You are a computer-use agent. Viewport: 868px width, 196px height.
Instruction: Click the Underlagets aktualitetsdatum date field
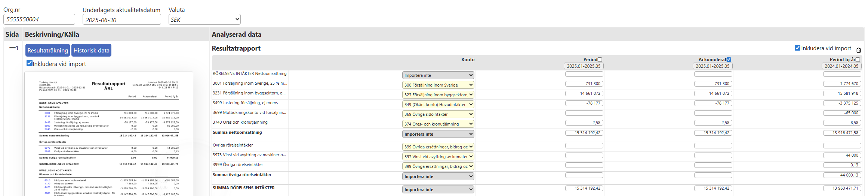tap(121, 20)
